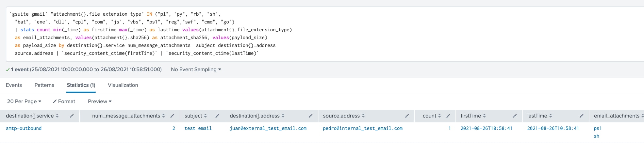This screenshot has width=644, height=143.
Task: Sort by firstTime column arrows
Action: [484, 116]
